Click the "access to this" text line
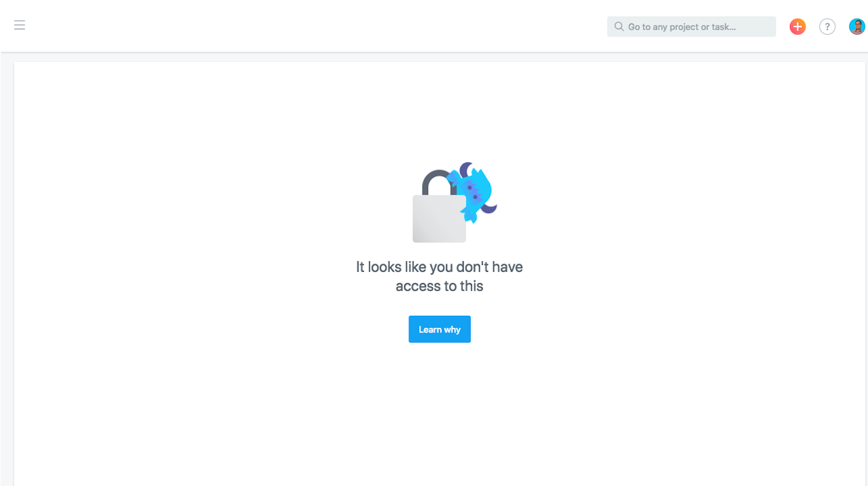The height and width of the screenshot is (486, 868). click(x=439, y=286)
